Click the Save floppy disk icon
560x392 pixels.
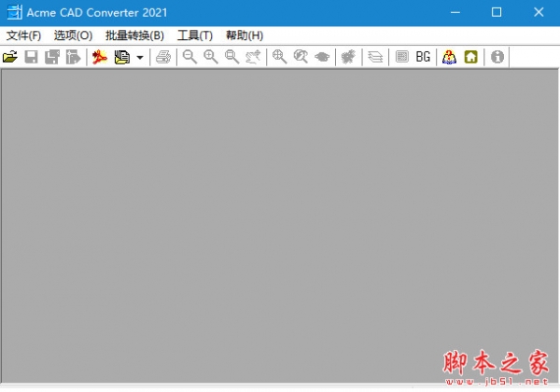click(x=31, y=57)
